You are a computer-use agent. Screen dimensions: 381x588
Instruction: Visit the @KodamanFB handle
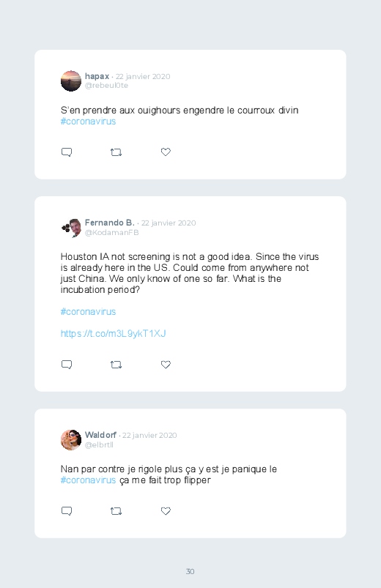[112, 233]
